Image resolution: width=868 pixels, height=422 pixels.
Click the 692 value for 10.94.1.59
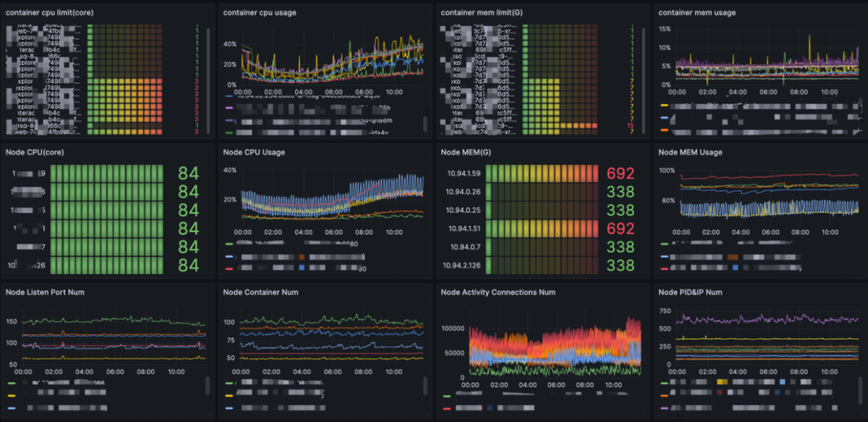tap(620, 174)
